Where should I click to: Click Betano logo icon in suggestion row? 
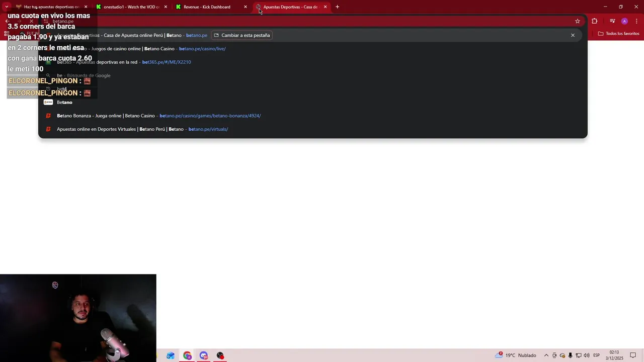point(48,103)
